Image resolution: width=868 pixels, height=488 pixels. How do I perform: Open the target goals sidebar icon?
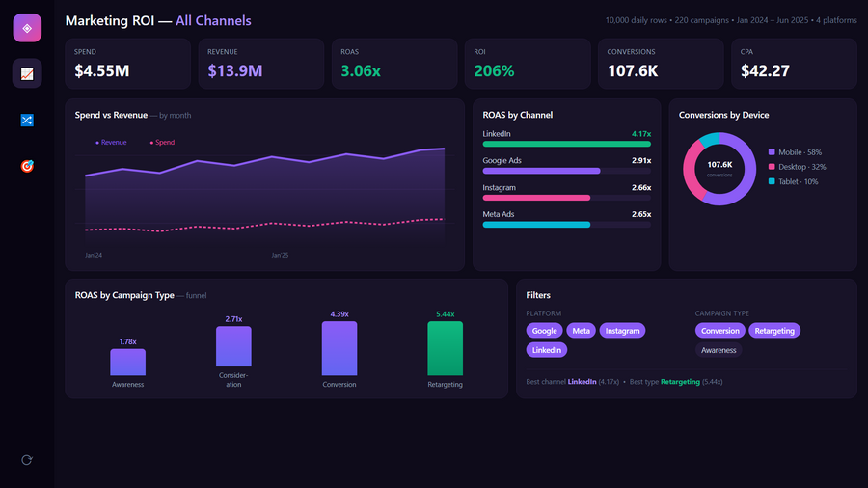point(27,166)
